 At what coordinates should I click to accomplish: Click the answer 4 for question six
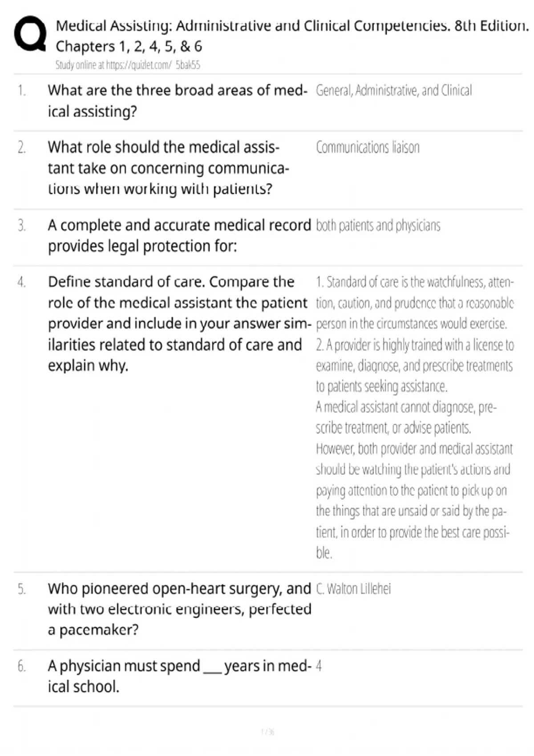pos(319,666)
